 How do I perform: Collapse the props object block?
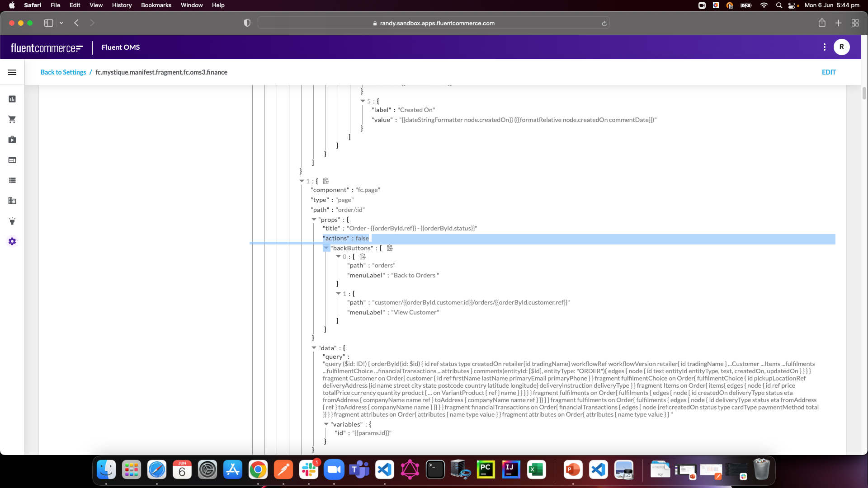(314, 219)
